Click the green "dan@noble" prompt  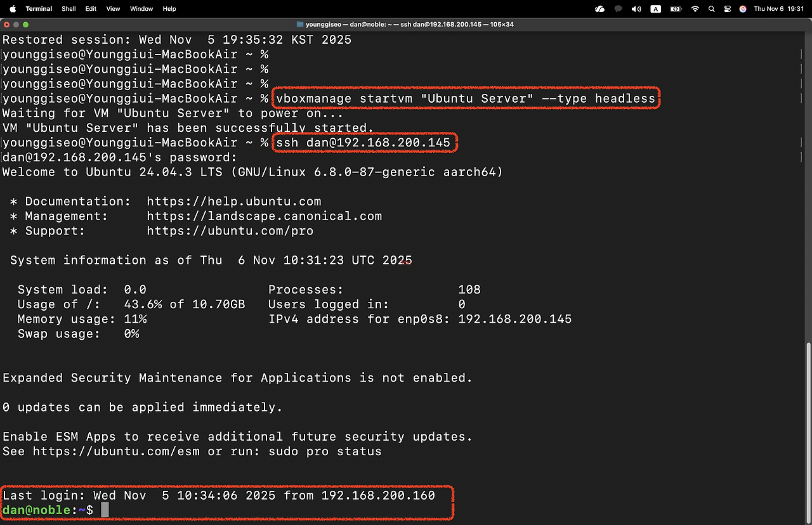[x=37, y=510]
